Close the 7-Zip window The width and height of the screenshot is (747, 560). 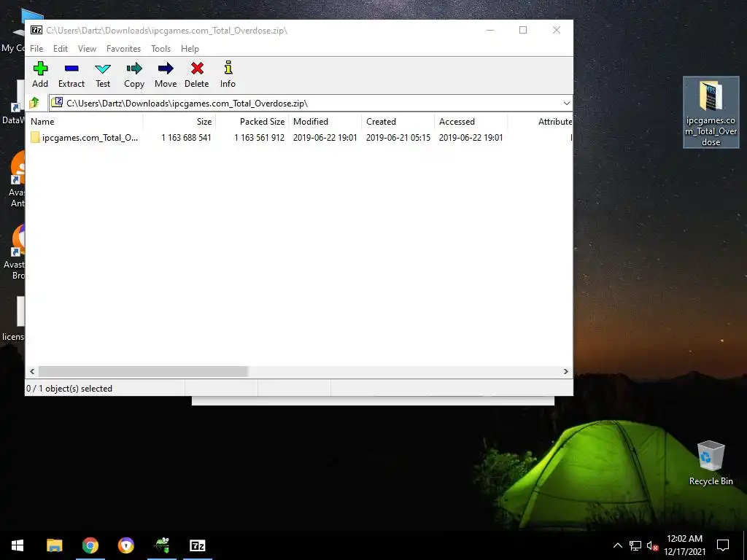tap(557, 30)
